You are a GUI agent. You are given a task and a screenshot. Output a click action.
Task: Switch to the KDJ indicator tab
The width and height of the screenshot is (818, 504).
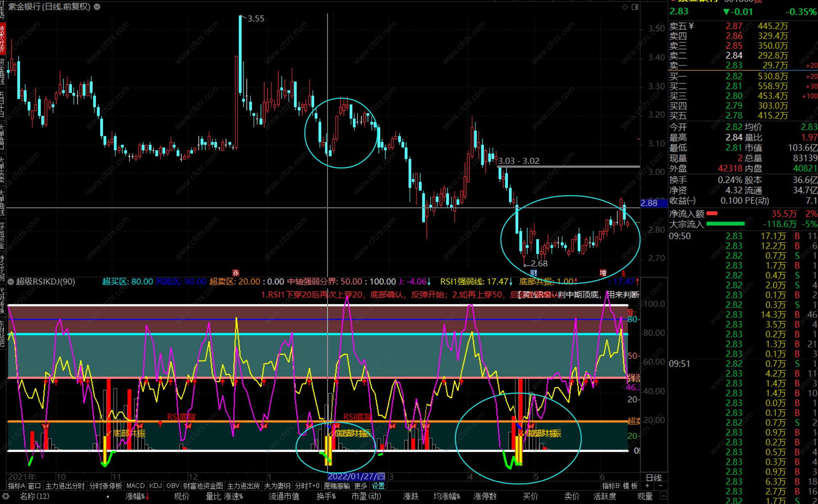(155, 486)
